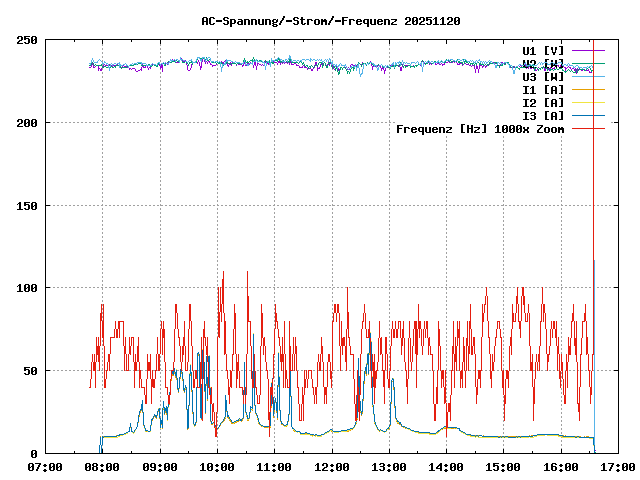
Task: Select the U2 [V] legend entry
Action: [543, 63]
